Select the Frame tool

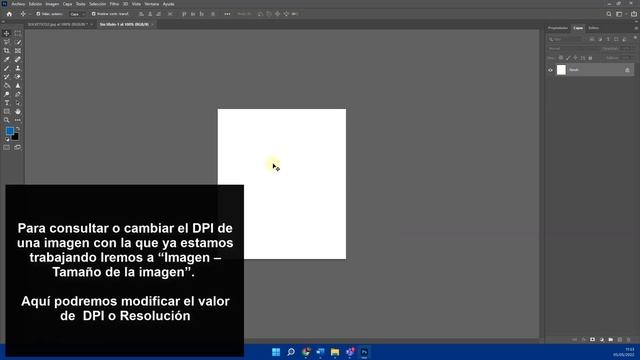point(18,51)
